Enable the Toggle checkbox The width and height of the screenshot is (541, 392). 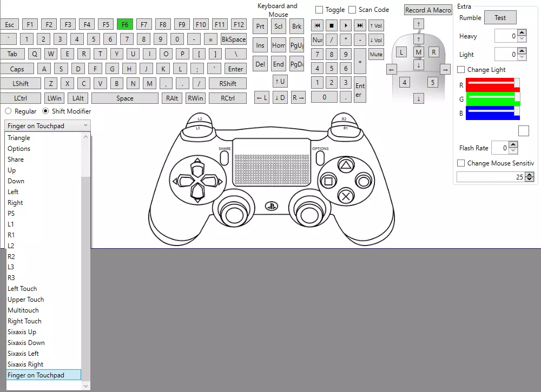pos(319,10)
